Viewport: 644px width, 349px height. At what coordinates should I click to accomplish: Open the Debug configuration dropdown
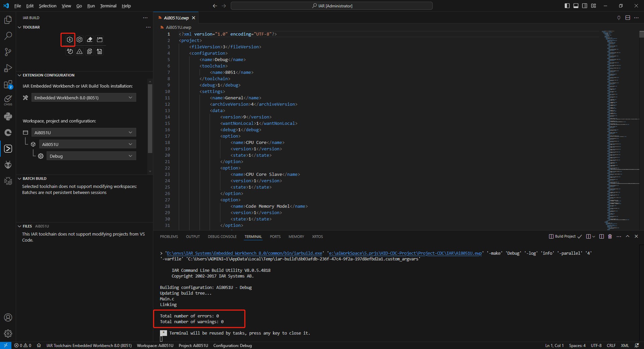click(x=91, y=156)
